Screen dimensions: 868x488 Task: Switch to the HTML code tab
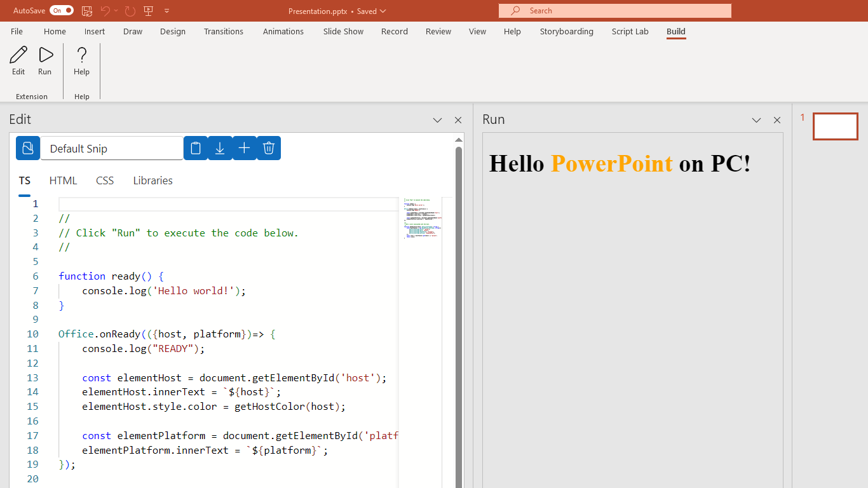pos(64,180)
